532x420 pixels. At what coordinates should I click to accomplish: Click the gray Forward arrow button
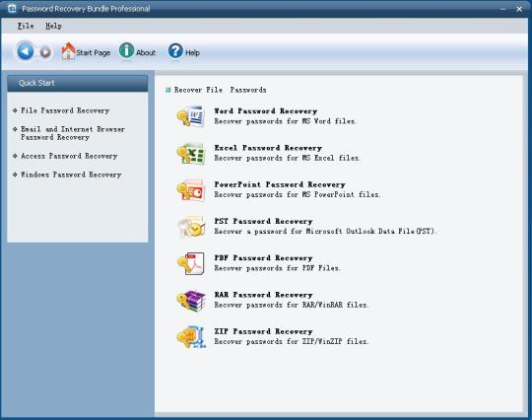pyautogui.click(x=45, y=52)
